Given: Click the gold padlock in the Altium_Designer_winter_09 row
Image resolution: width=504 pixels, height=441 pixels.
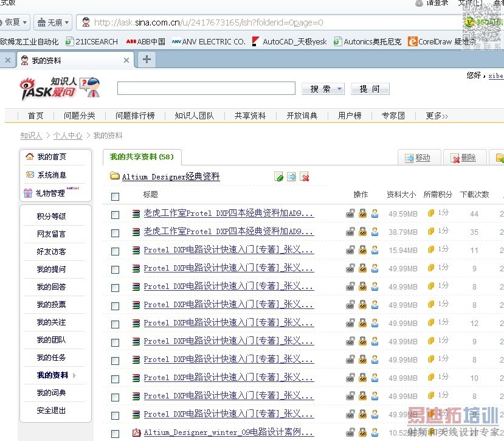Looking at the screenshot, I should (x=362, y=432).
